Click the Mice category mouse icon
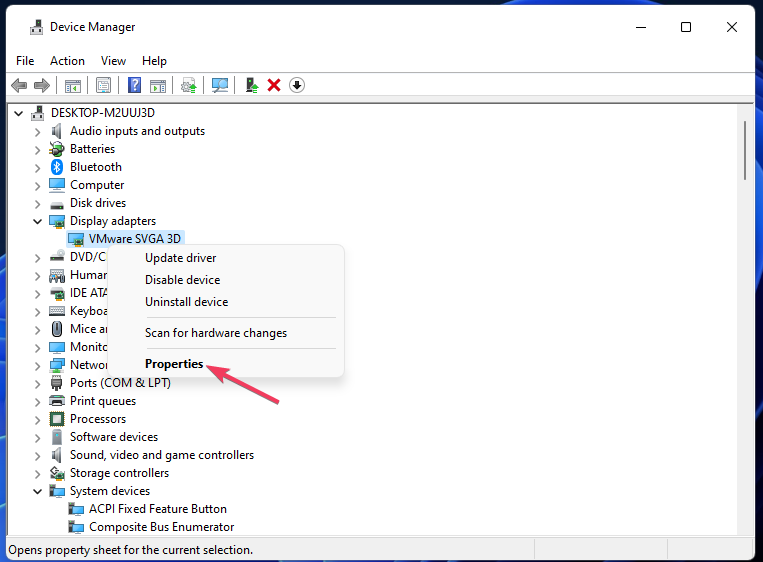The width and height of the screenshot is (763, 562). click(57, 329)
